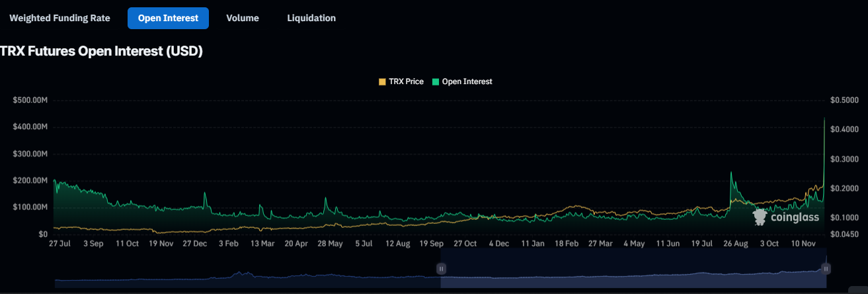
Task: Click the 10 Nov x-axis date label
Action: tap(804, 244)
